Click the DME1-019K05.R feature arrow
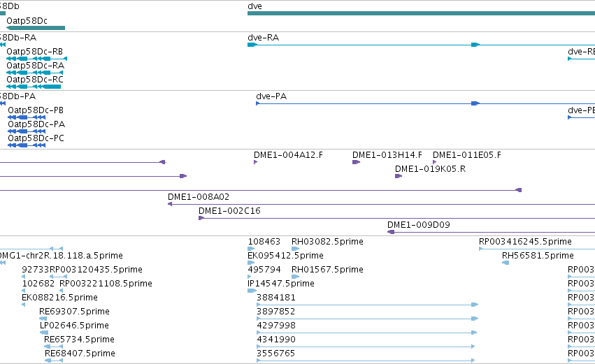 [399, 176]
